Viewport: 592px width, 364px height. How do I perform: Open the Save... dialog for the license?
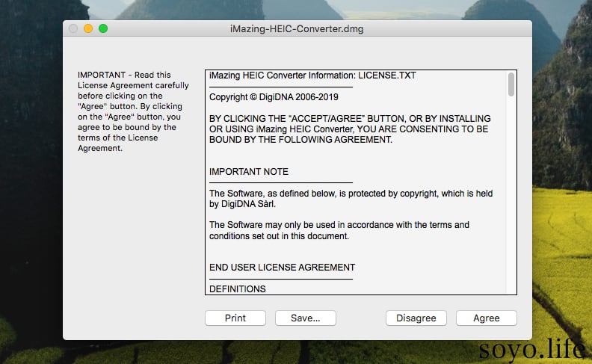(x=306, y=318)
